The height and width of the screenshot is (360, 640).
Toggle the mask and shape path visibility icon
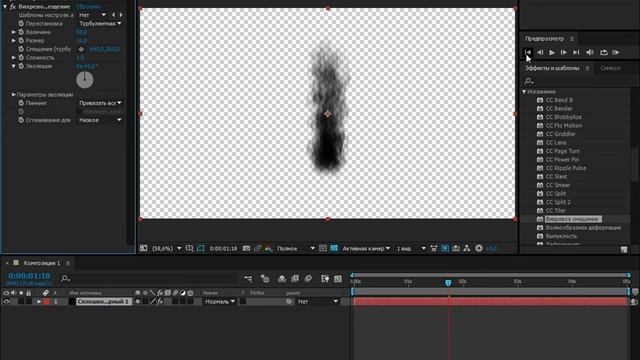click(x=200, y=249)
